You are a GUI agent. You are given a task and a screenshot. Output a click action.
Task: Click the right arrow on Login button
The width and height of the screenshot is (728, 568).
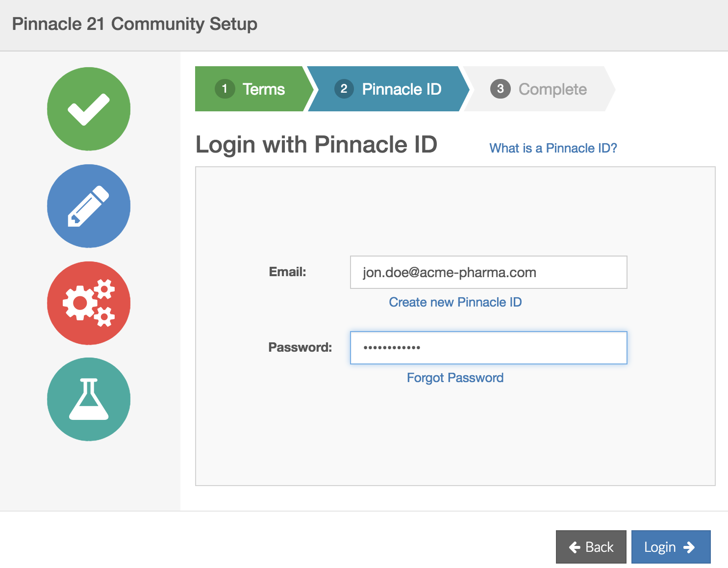[689, 547]
